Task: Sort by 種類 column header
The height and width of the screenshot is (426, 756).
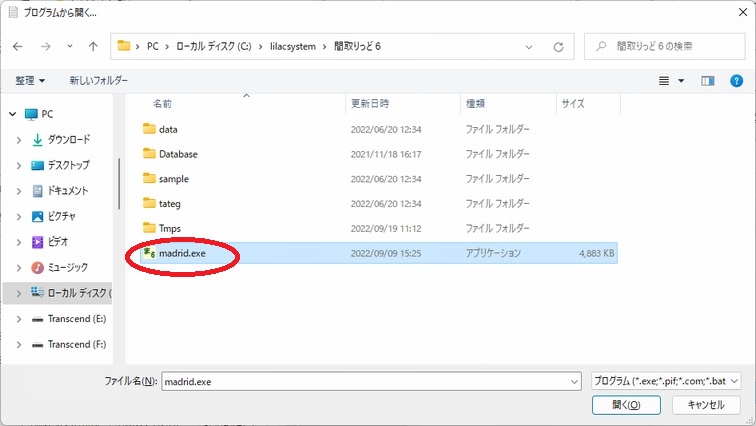Action: 475,104
